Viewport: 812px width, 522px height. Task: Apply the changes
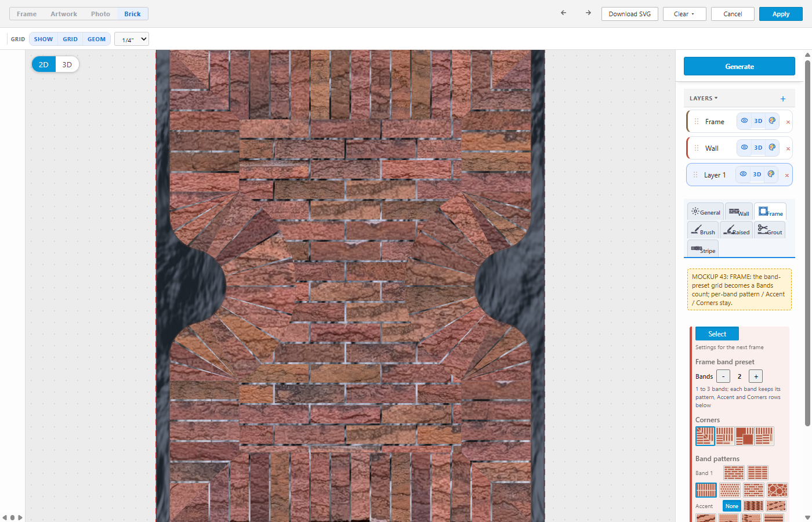(x=781, y=14)
